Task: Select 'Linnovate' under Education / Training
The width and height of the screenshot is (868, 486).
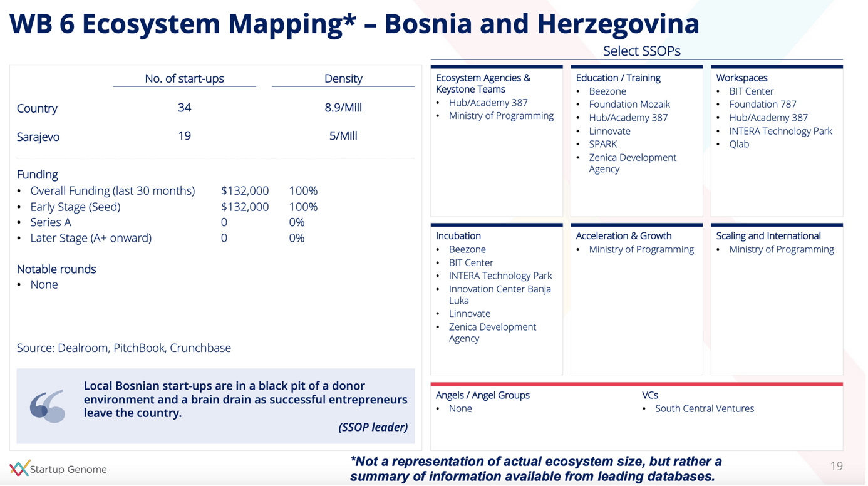Action: click(609, 132)
